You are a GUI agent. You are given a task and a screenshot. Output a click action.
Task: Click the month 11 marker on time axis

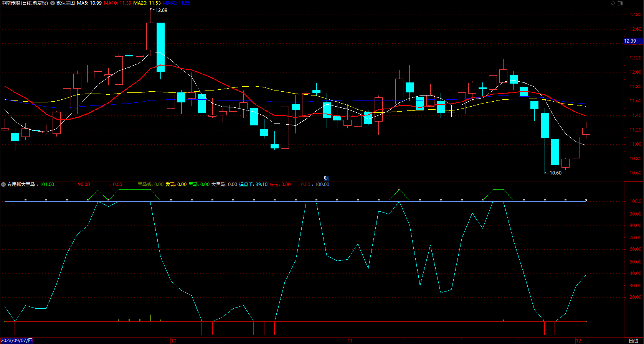coord(350,341)
